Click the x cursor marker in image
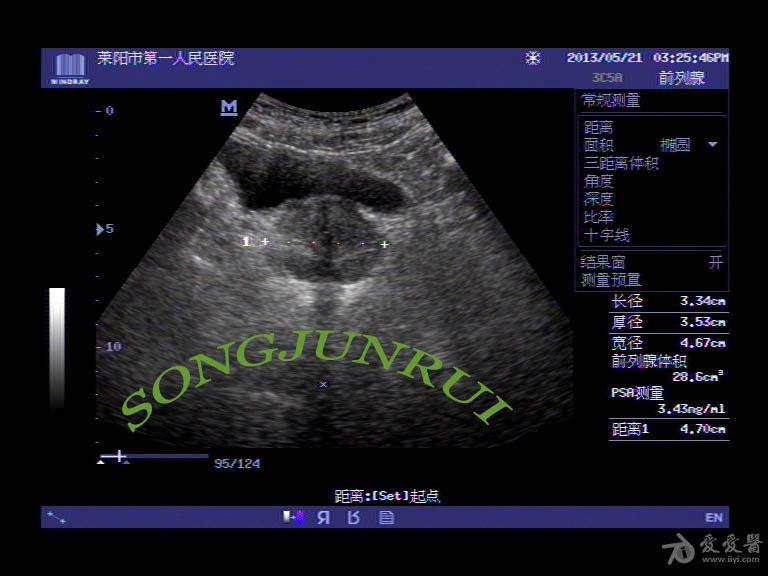This screenshot has width=768, height=576. click(x=323, y=385)
